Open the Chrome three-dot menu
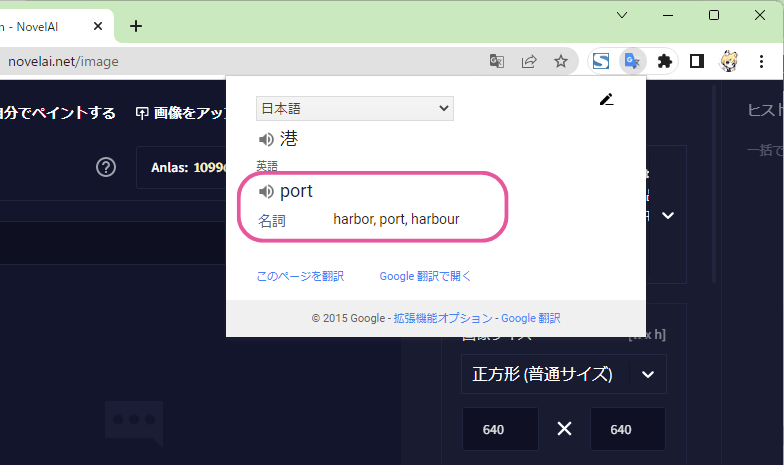The image size is (784, 465). tap(761, 62)
